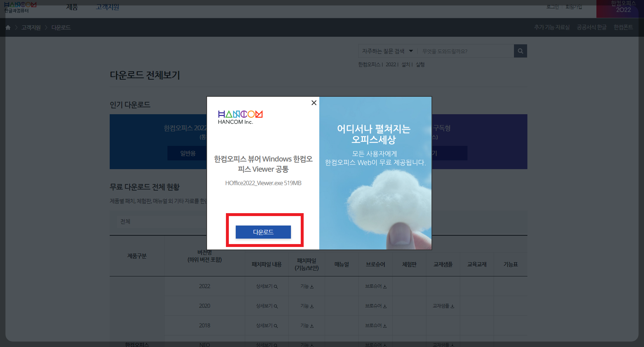Download 기능 patch for 2020
The width and height of the screenshot is (644, 347).
(x=307, y=306)
